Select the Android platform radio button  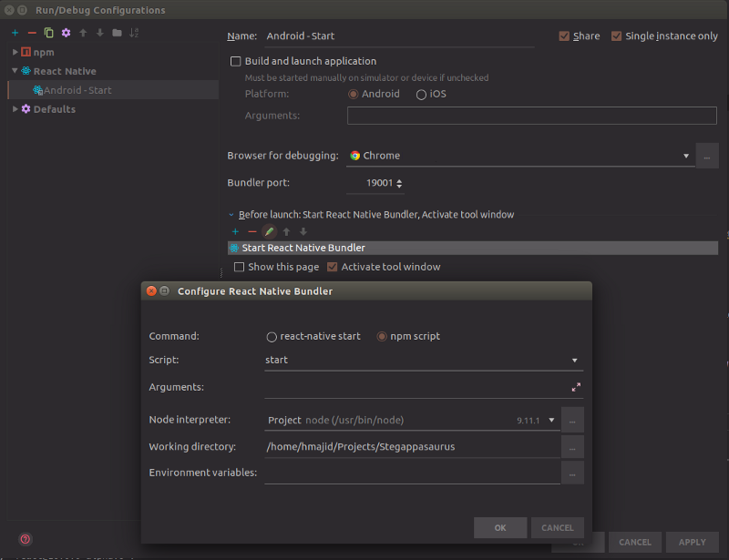coord(354,95)
